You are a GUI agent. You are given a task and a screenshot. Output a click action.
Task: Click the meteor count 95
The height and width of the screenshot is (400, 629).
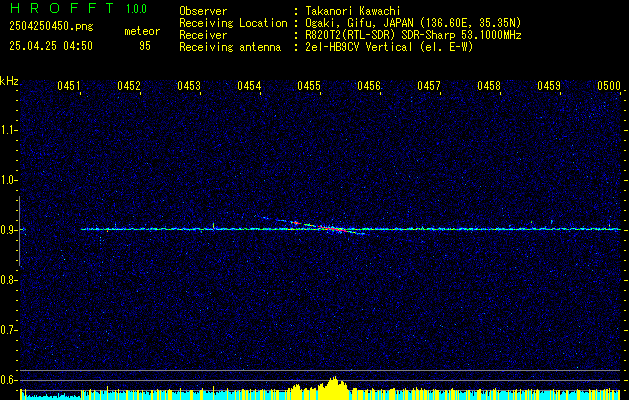coord(145,46)
